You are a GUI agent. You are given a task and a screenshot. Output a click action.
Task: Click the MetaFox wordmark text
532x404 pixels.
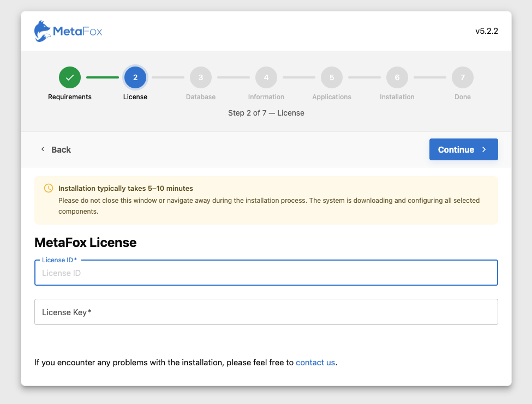pos(77,32)
